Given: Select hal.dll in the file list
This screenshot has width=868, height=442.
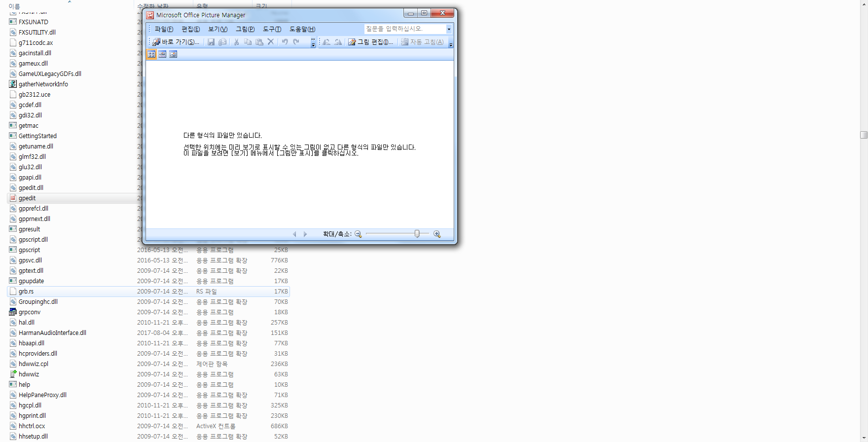Looking at the screenshot, I should [x=27, y=323].
